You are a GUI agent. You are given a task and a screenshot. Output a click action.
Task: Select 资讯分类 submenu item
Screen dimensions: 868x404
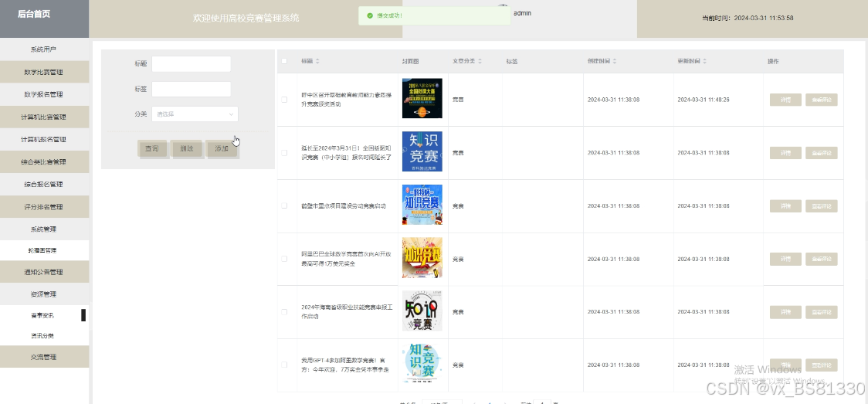click(44, 336)
